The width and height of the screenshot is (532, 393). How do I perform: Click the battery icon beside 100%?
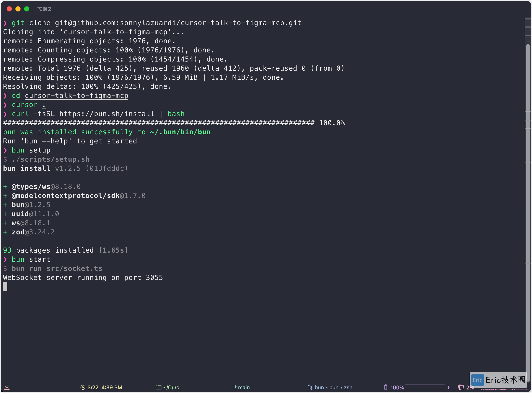click(386, 387)
